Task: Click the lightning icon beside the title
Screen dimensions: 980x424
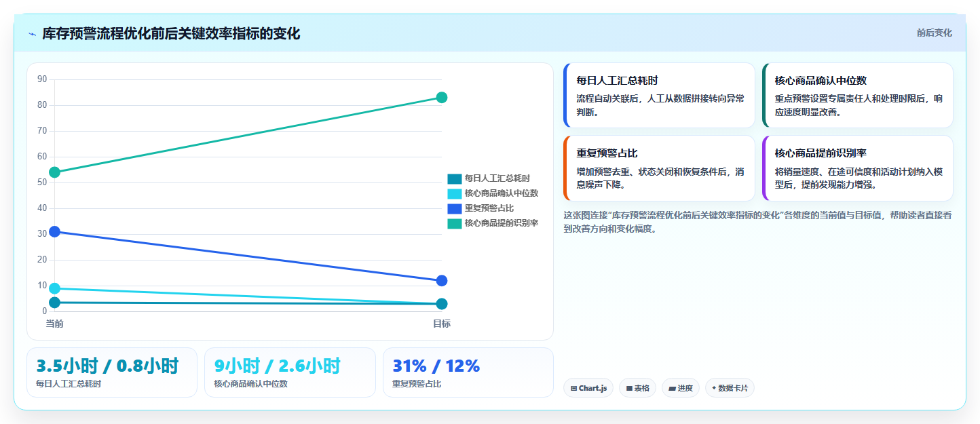Action: click(x=33, y=34)
